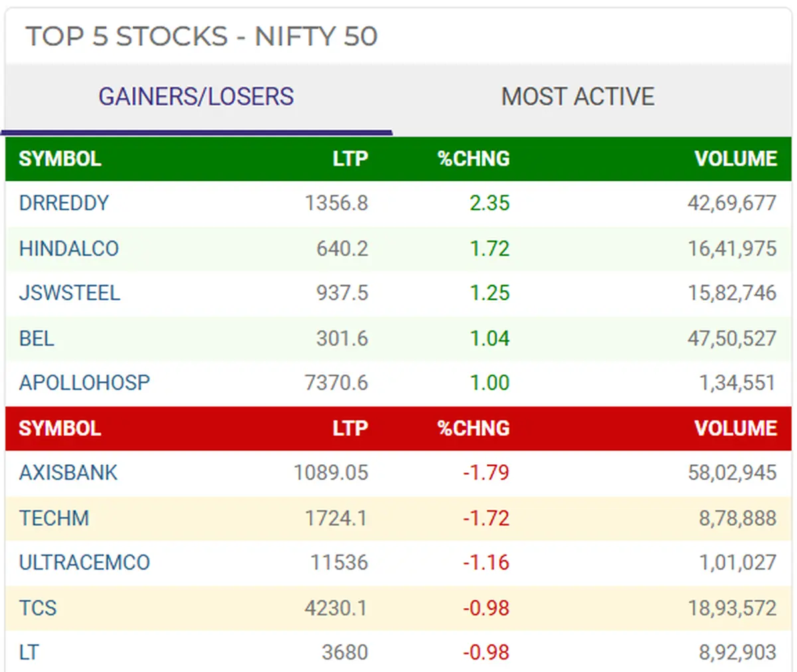
Task: Select HINDALCO price 640.2
Action: [342, 248]
